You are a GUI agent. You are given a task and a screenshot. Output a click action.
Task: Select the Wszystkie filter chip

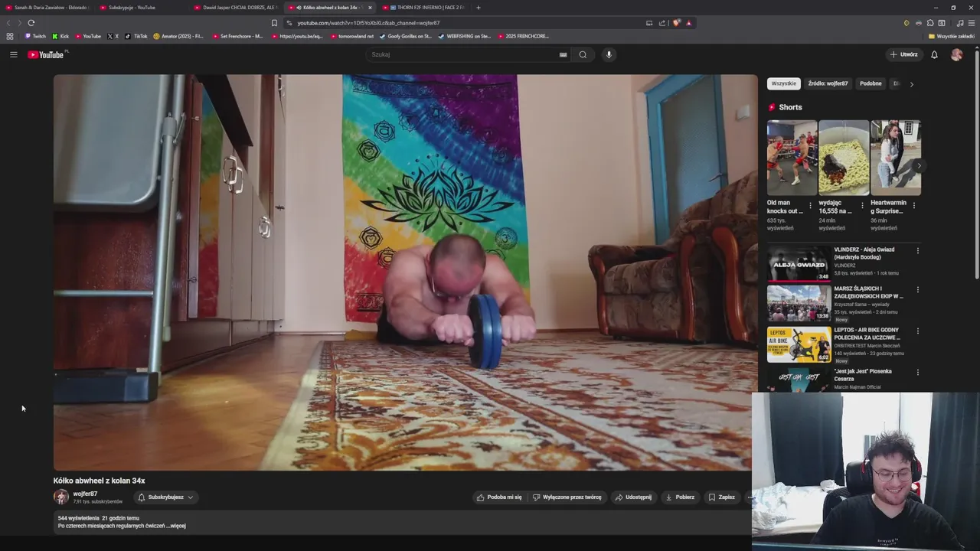coord(784,83)
